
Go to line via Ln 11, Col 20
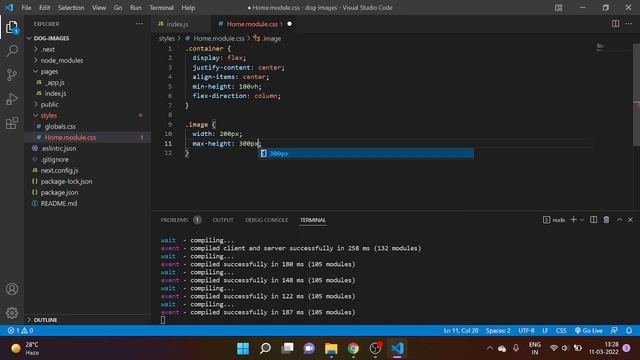click(x=461, y=330)
